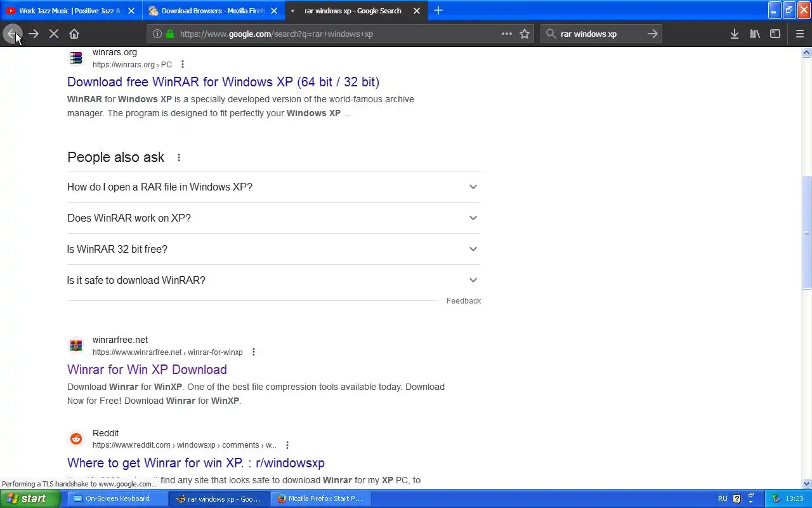Click the winrars.org site name text
The image size is (812, 508).
point(115,53)
